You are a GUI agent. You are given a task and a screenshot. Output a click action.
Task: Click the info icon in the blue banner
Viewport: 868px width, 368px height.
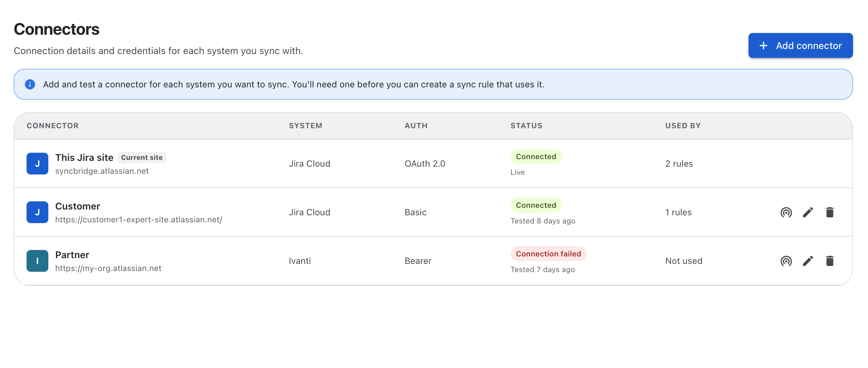[x=30, y=84]
